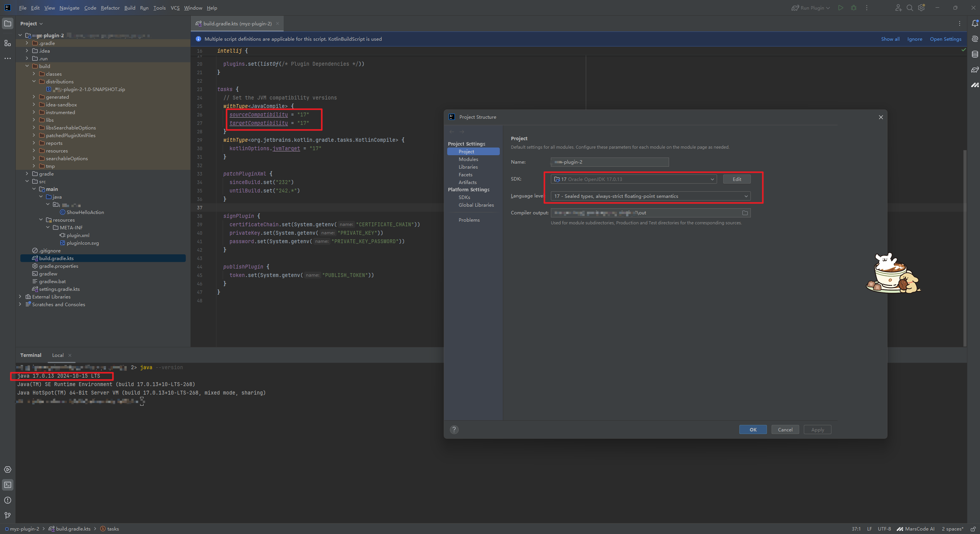
Task: Open the Database tool window icon
Action: 975,54
